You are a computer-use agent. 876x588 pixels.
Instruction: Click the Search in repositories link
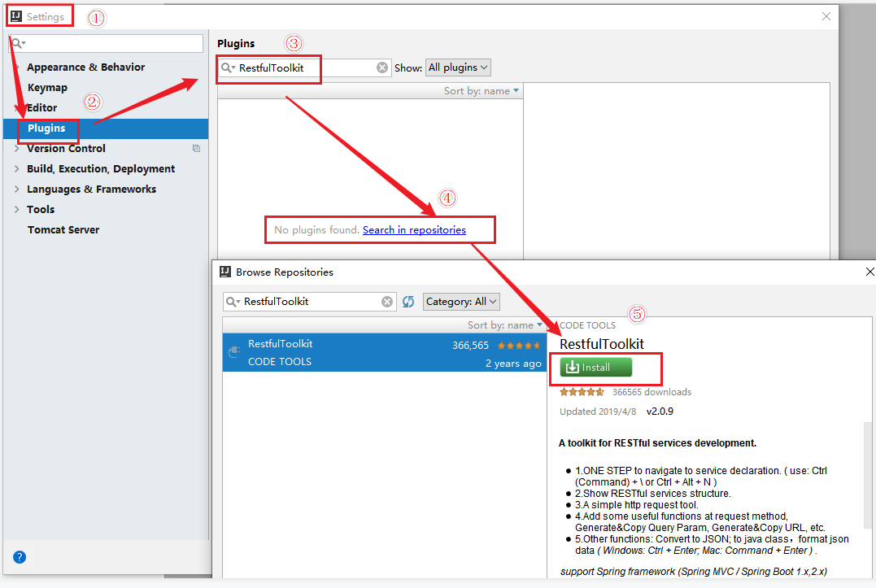[x=414, y=229]
